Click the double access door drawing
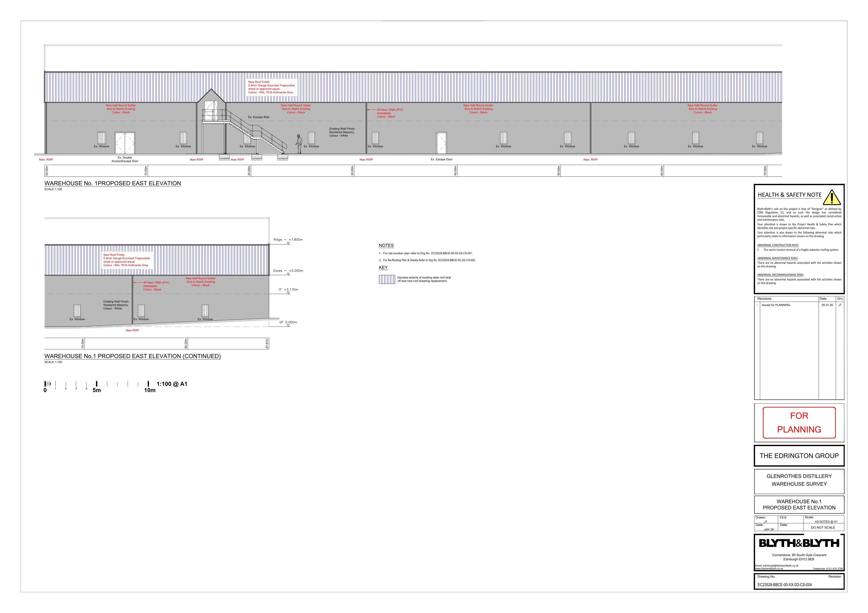Screen dimensions: 868x613 [125, 143]
